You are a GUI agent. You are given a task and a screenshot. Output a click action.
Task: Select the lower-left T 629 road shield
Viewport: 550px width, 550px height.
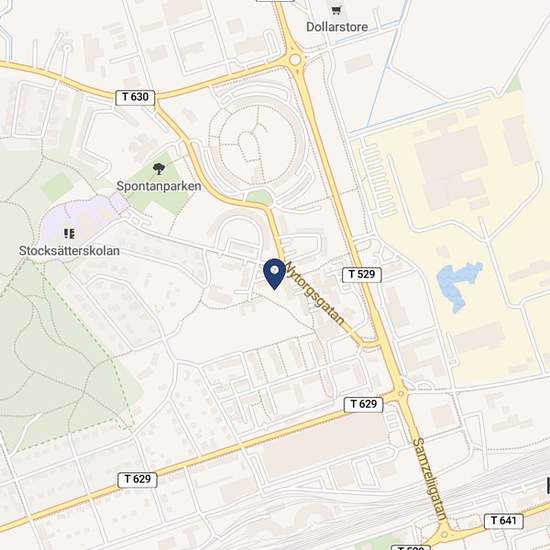click(138, 479)
